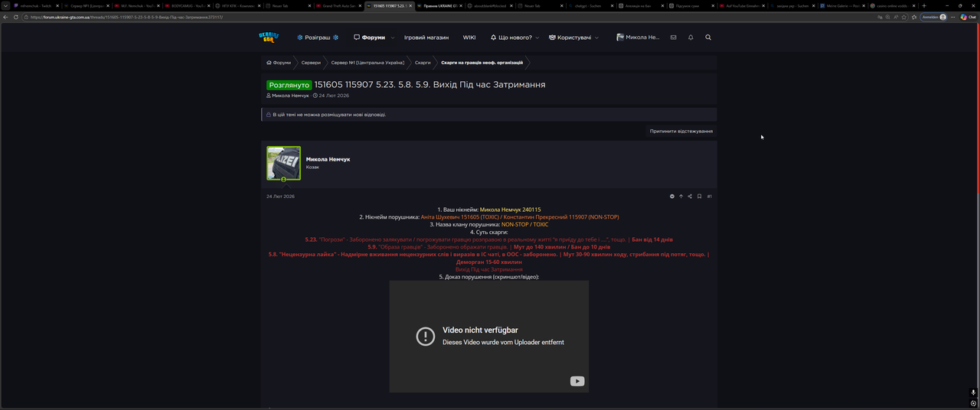Click text 'Микола Немчук 240115'
The height and width of the screenshot is (410, 980).
[x=510, y=210]
